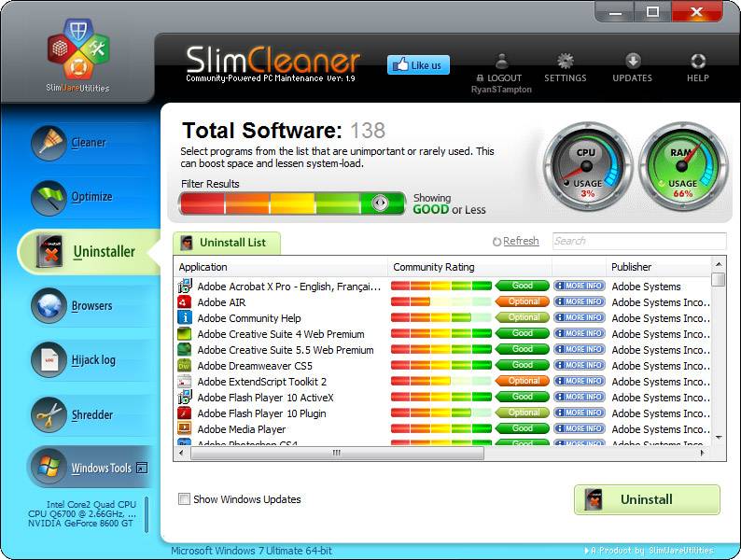This screenshot has width=741, height=560.
Task: Click the list scroll-down arrow
Action: click(719, 438)
